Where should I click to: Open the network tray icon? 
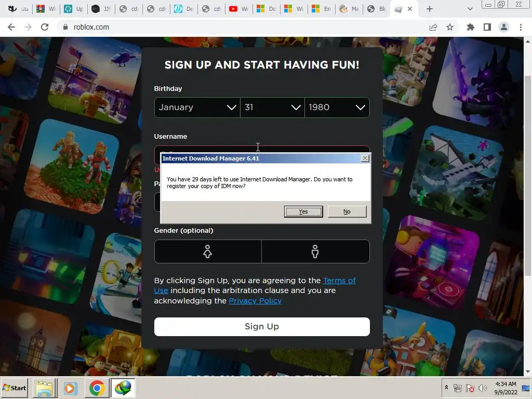coord(457,388)
